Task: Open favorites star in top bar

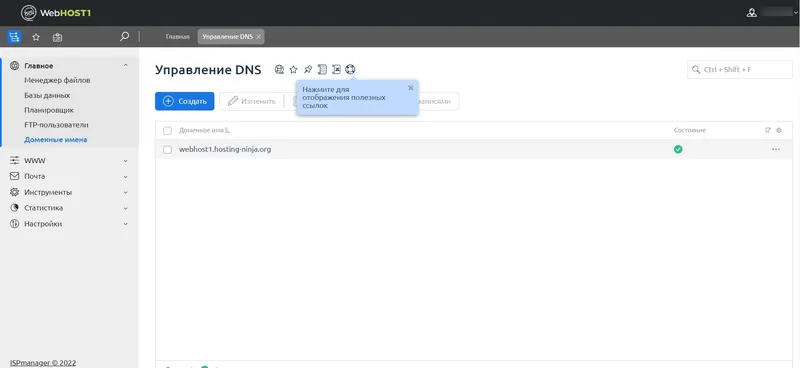Action: pyautogui.click(x=36, y=37)
